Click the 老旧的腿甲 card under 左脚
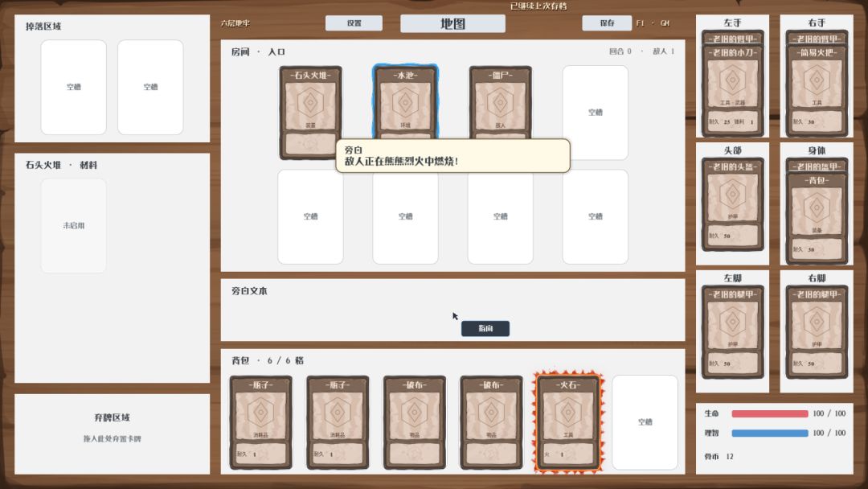 (732, 331)
